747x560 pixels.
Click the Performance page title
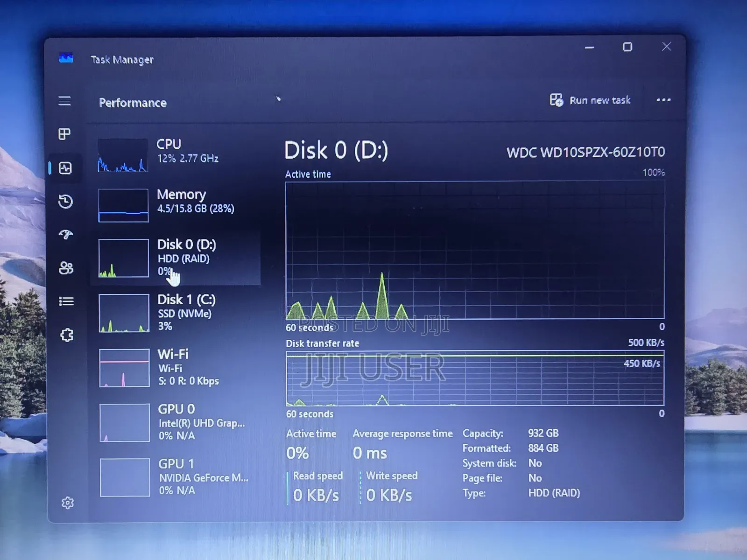pos(133,103)
